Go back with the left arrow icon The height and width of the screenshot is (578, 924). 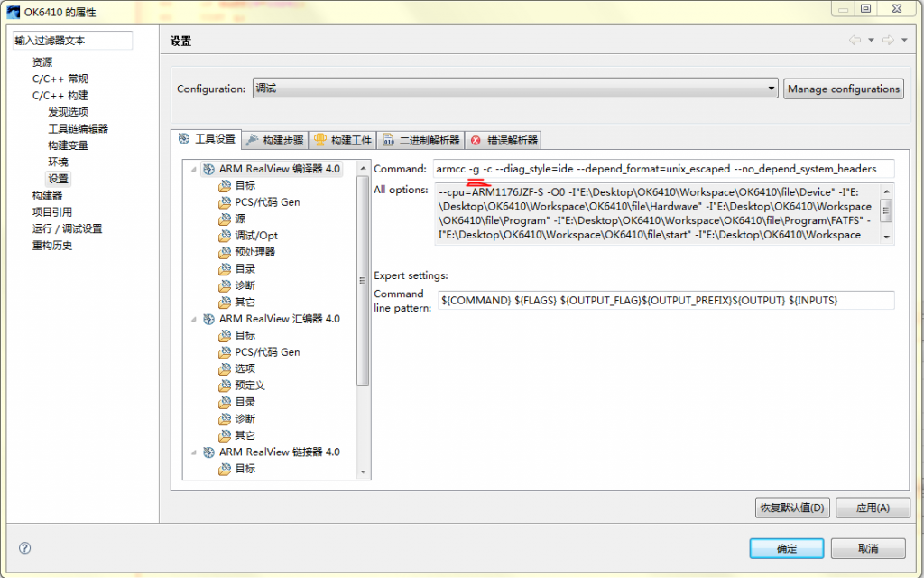[x=855, y=40]
